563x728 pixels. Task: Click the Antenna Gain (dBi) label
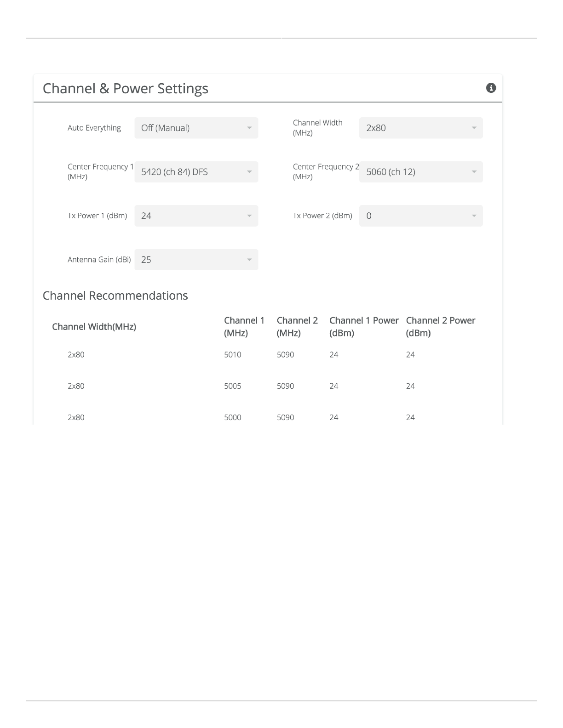[x=99, y=260]
